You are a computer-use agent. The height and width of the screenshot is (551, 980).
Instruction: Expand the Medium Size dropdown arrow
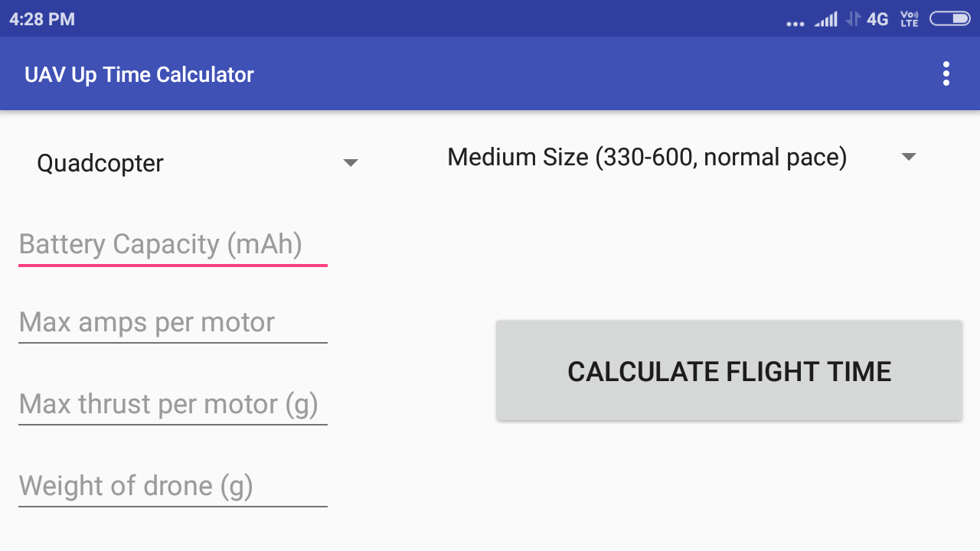(909, 157)
